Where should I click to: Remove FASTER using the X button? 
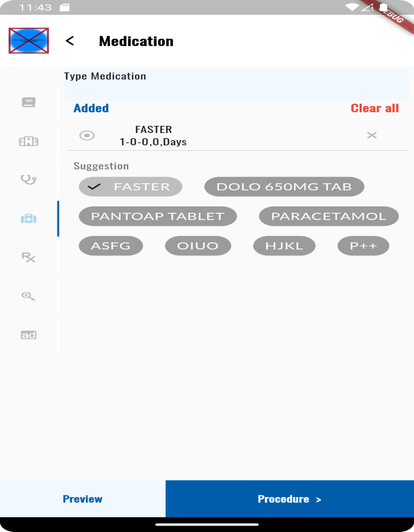(x=371, y=135)
